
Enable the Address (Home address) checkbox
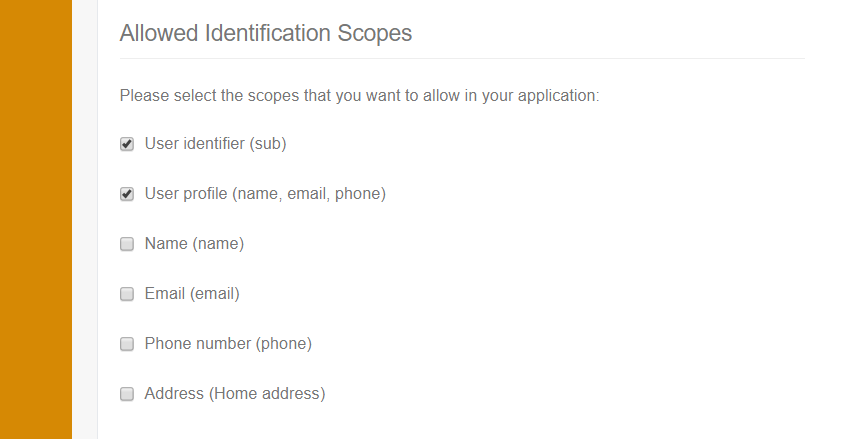pos(127,394)
